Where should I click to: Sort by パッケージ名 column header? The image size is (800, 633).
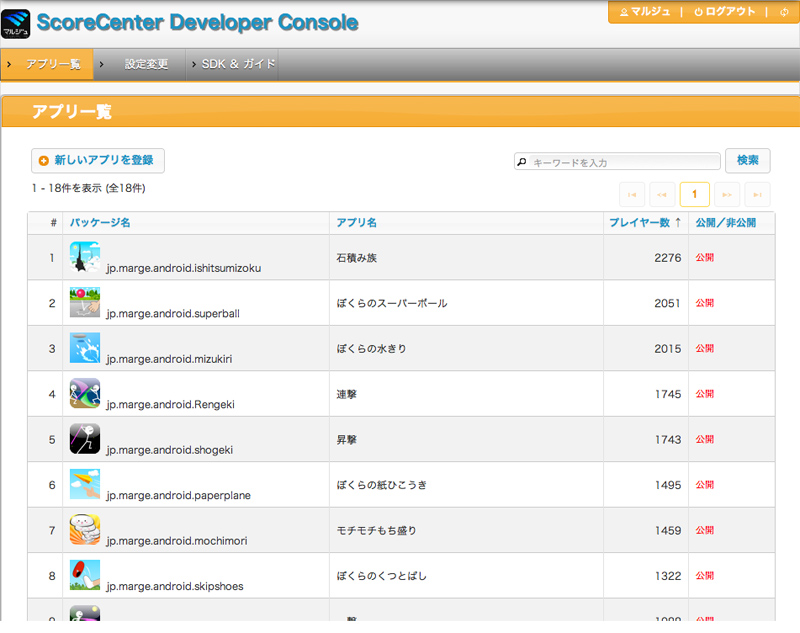coord(100,223)
